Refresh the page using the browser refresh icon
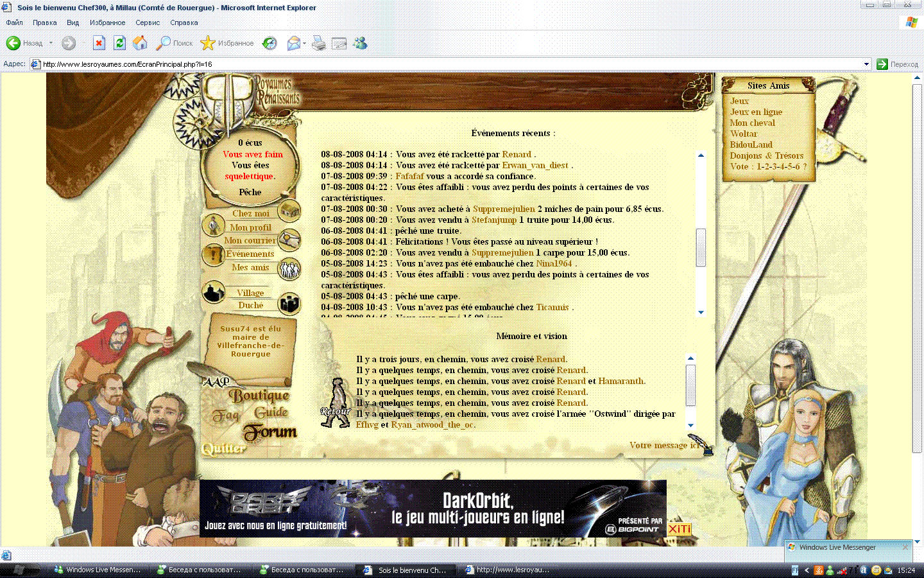 point(119,42)
